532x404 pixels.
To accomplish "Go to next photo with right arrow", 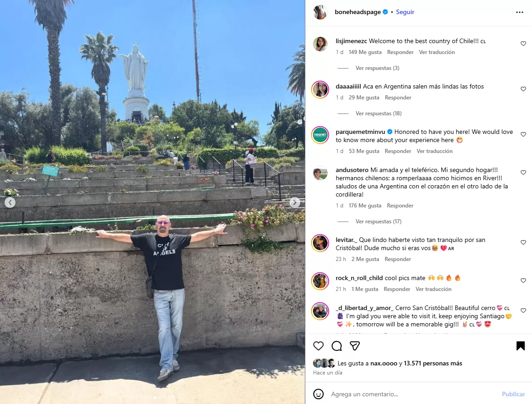I will pos(294,202).
